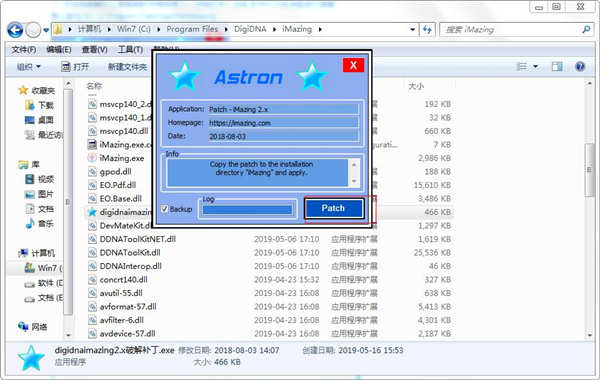Open the address bar history dropdown

[412, 29]
